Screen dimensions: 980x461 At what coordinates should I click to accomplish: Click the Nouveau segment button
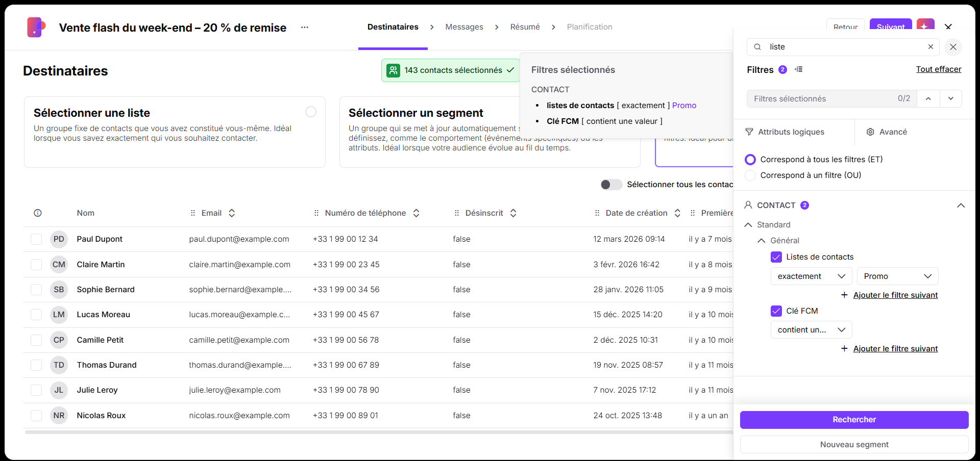tap(854, 445)
